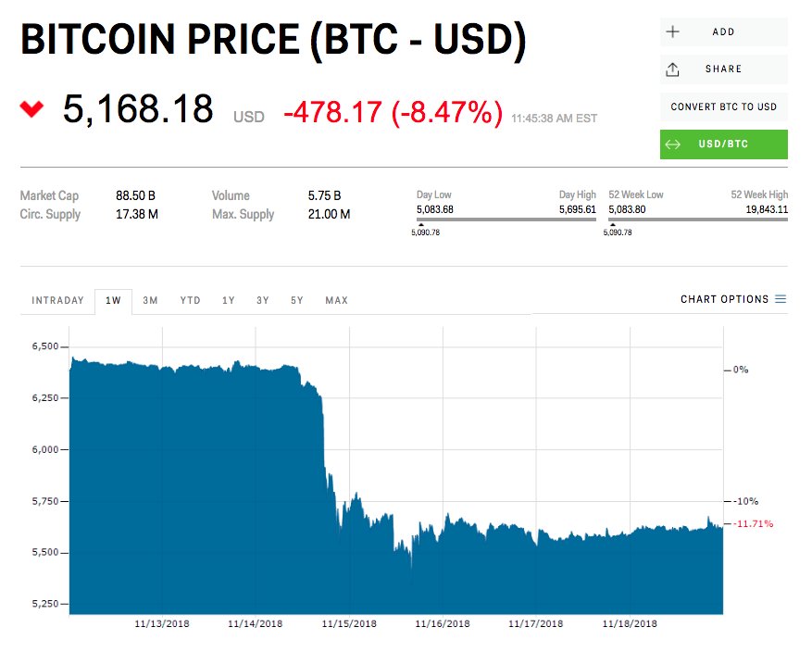Click the Day Low to Day High range bar

(506, 220)
